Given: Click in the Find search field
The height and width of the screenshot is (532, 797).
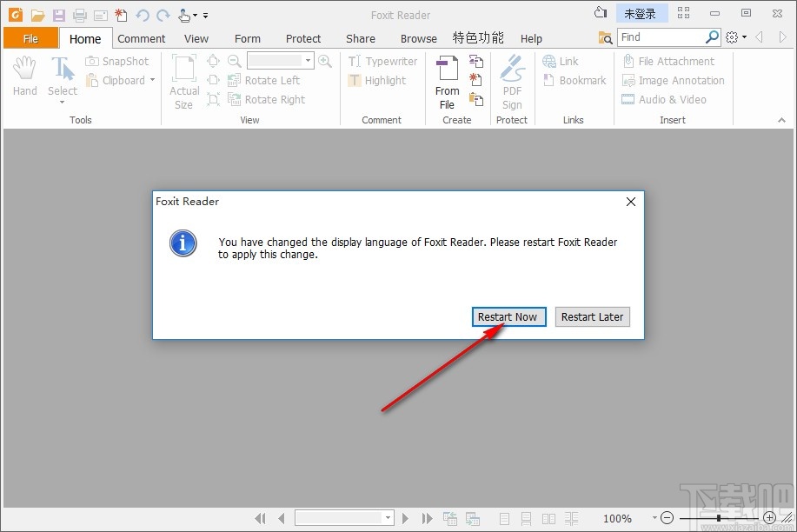Looking at the screenshot, I should click(661, 37).
